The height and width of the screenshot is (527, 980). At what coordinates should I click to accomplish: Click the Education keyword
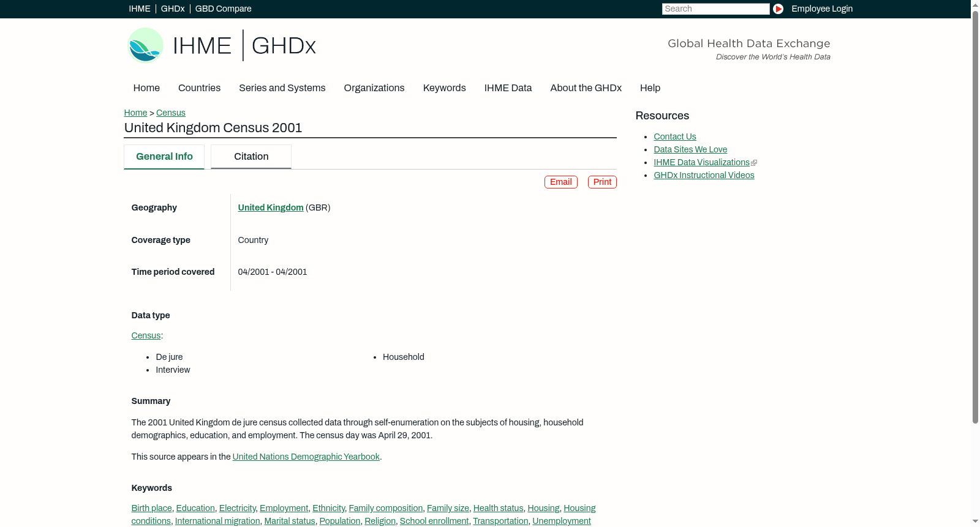point(195,508)
